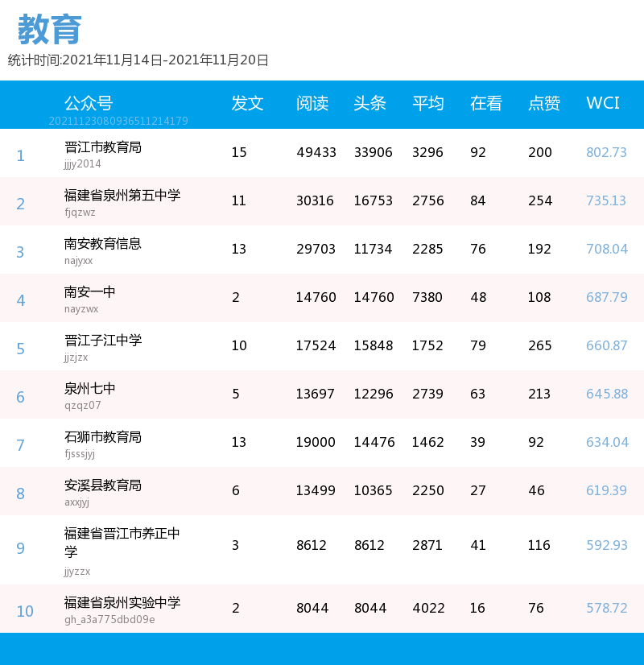Click headline count 10365

pyautogui.click(x=374, y=490)
